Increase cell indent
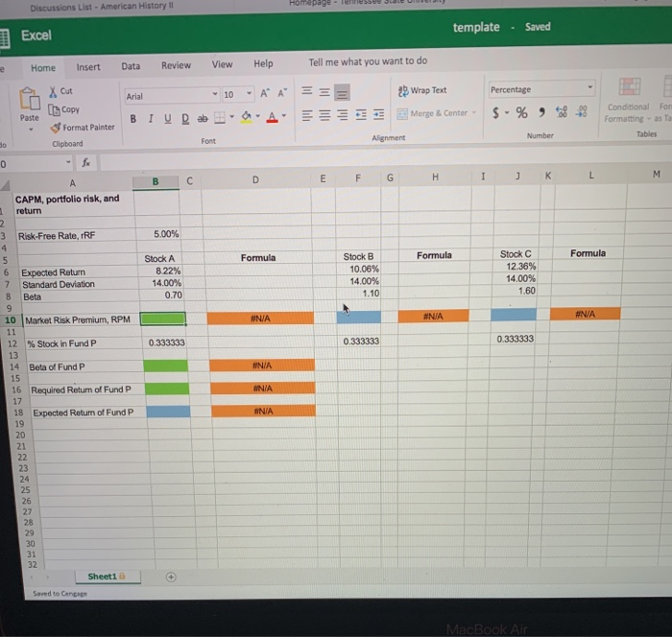Screen dimensions: 672x637 point(378,114)
